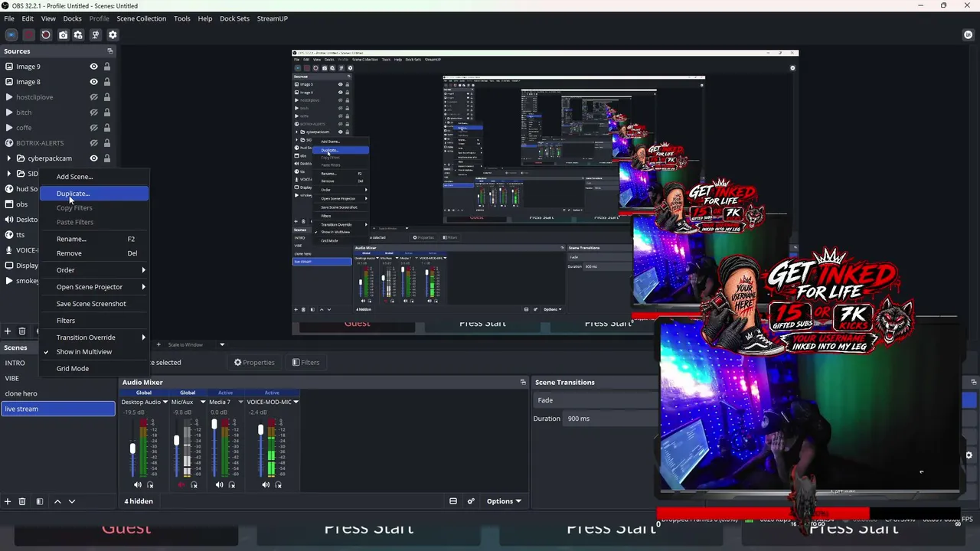The height and width of the screenshot is (551, 980).
Task: Toggle the lock on Image 9
Action: 107,67
